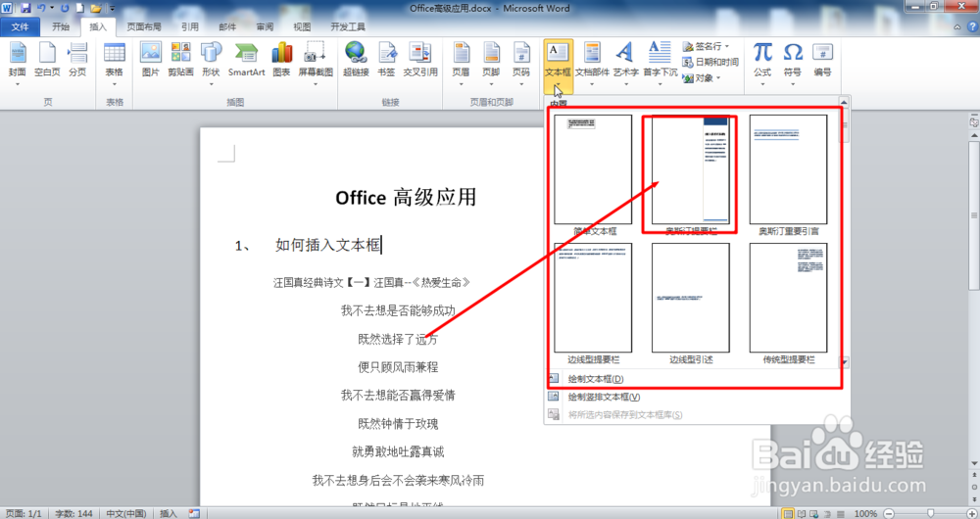Screen dimensions: 980x519
Task: Insert numbering (编号)
Action: [822, 62]
